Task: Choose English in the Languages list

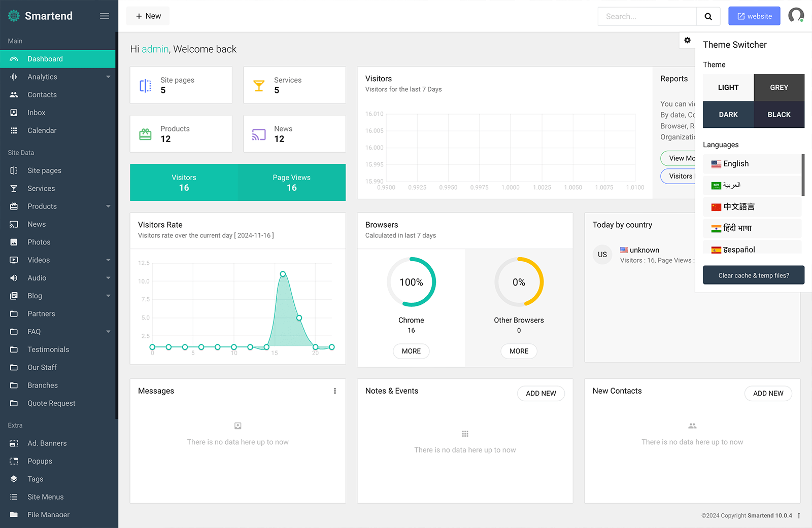Action: [x=752, y=164]
